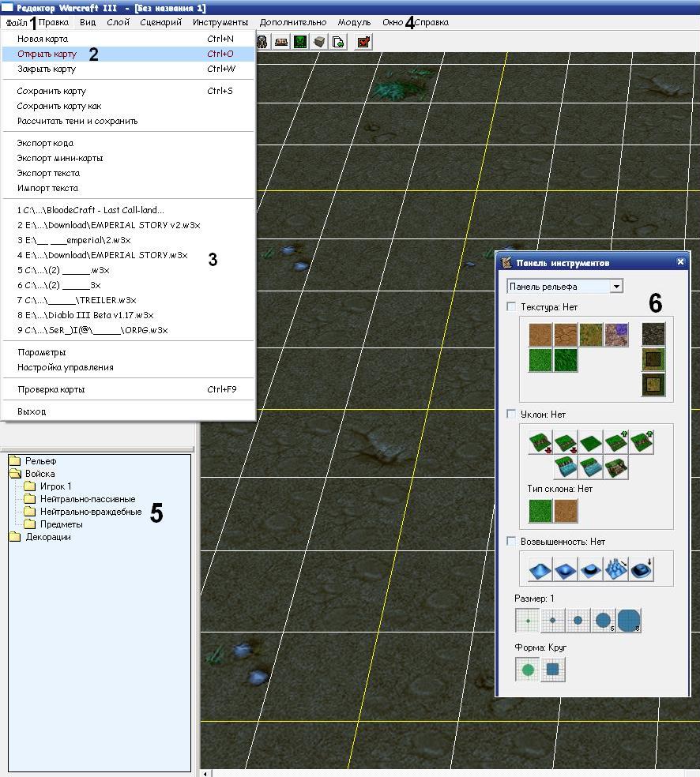Open the Вид menu
This screenshot has width=700, height=777.
[88, 22]
